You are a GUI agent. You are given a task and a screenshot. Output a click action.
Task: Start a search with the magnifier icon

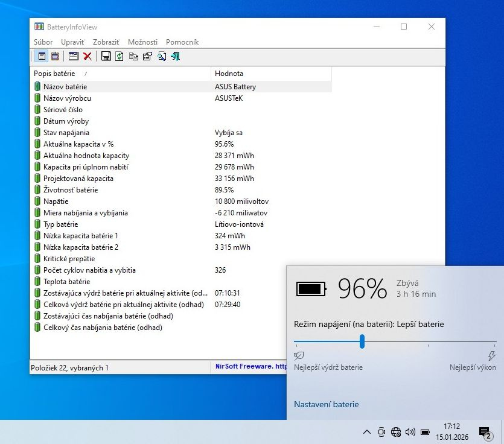pos(161,56)
